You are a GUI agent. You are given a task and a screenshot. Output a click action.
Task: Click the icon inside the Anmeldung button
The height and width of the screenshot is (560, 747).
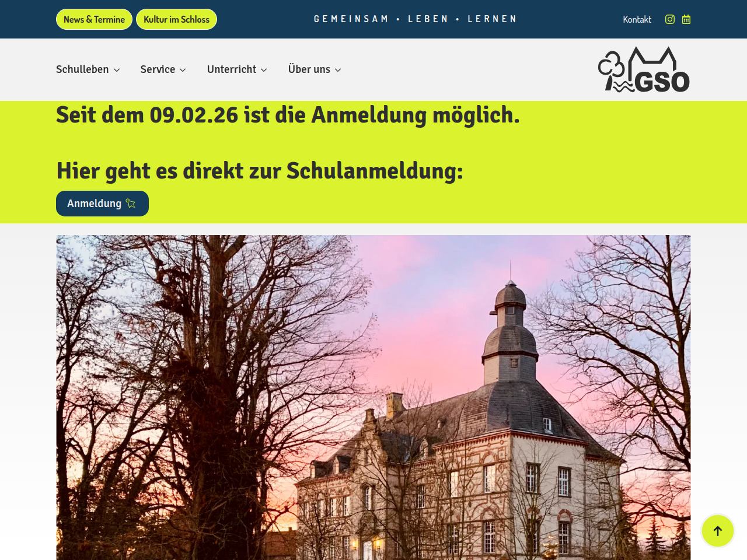point(131,204)
